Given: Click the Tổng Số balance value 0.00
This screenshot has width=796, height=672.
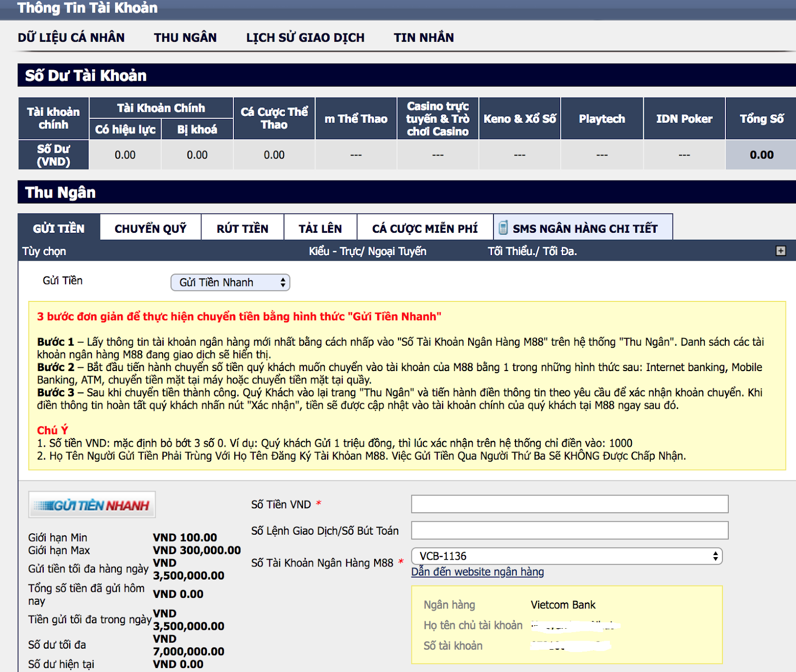Looking at the screenshot, I should (762, 155).
